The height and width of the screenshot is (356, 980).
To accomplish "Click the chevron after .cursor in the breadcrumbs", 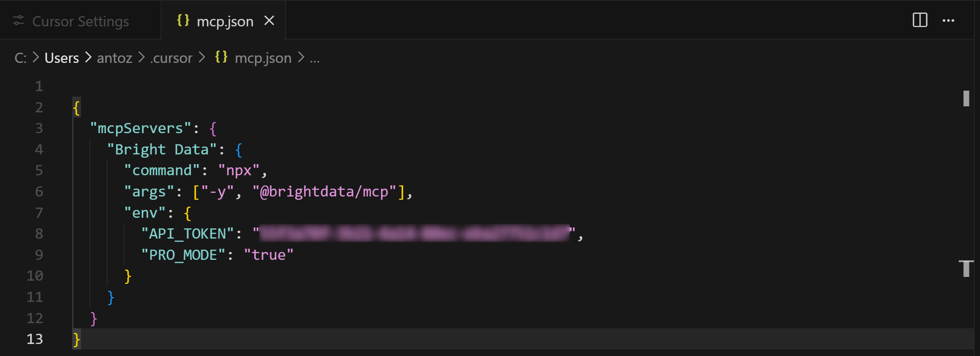I will tap(202, 57).
